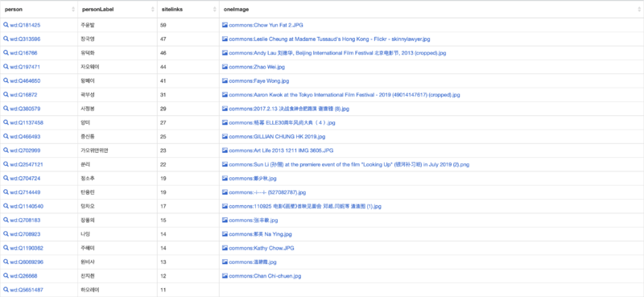
Task: Preview the Sun Li image via its icon
Action: [225, 164]
